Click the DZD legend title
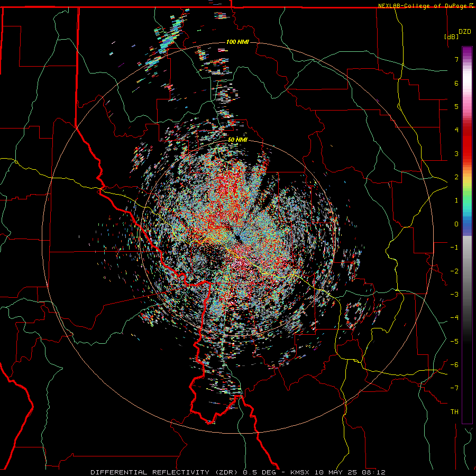Screen dimensions: 476x476 [465, 32]
